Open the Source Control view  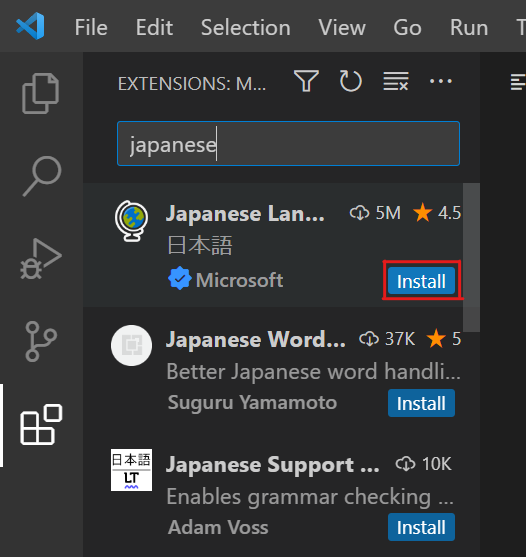pos(41,341)
